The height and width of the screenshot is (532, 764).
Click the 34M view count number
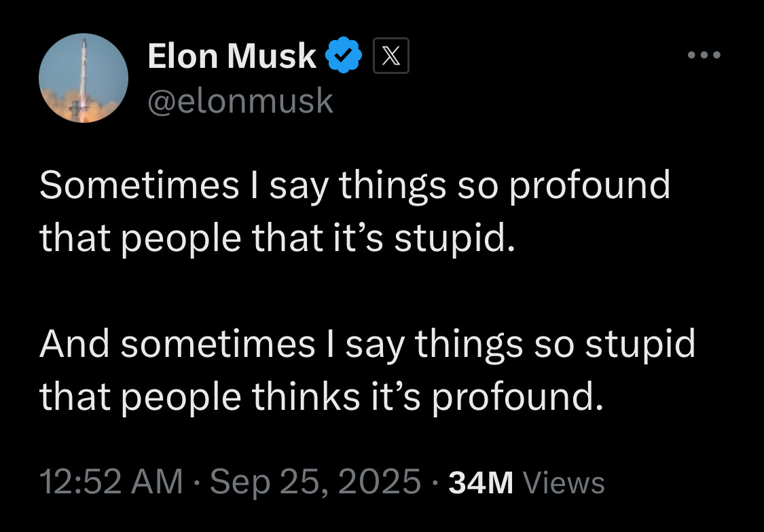[x=481, y=483]
